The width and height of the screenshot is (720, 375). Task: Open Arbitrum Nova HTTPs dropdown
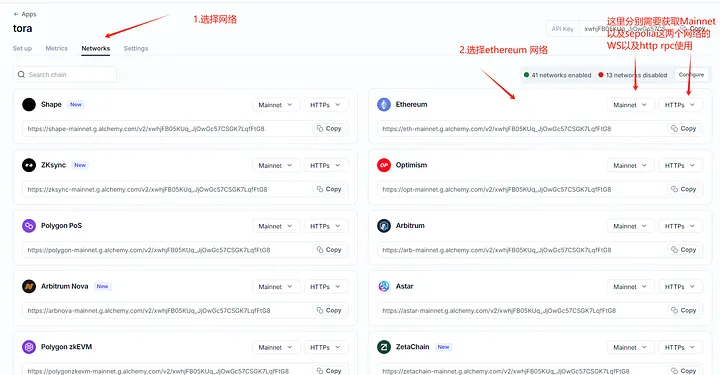click(x=326, y=286)
